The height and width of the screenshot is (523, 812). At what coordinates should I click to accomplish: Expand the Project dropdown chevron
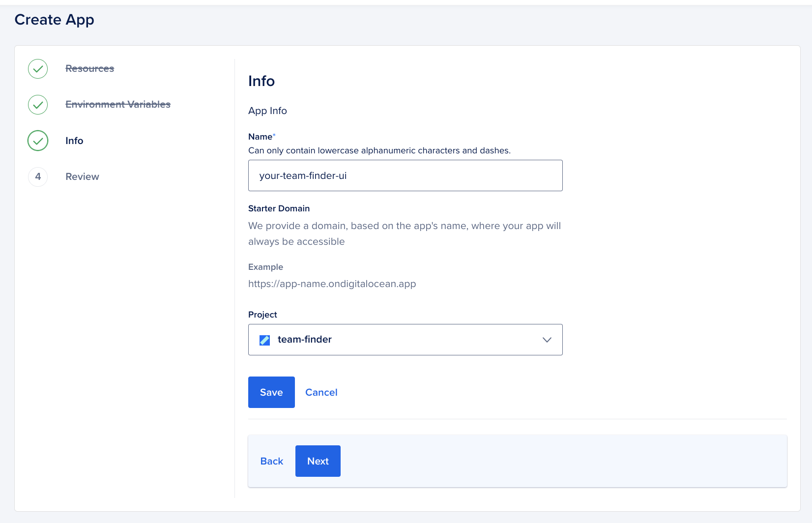(x=547, y=340)
